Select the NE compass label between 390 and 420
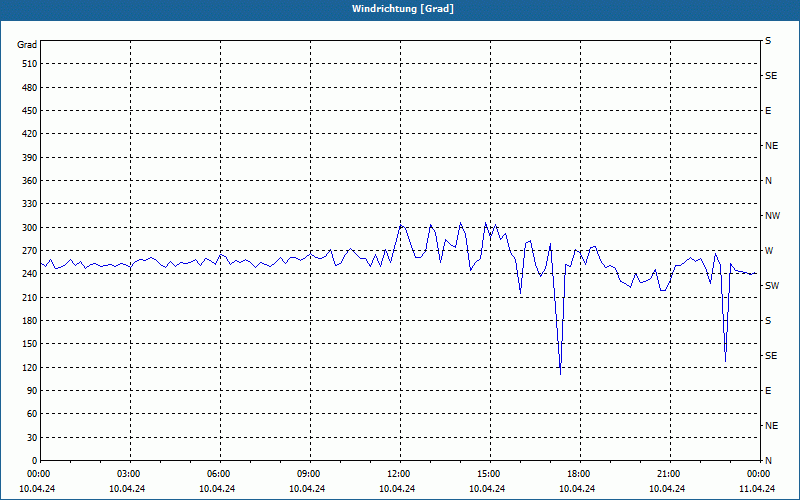The height and width of the screenshot is (500, 800). pyautogui.click(x=771, y=146)
